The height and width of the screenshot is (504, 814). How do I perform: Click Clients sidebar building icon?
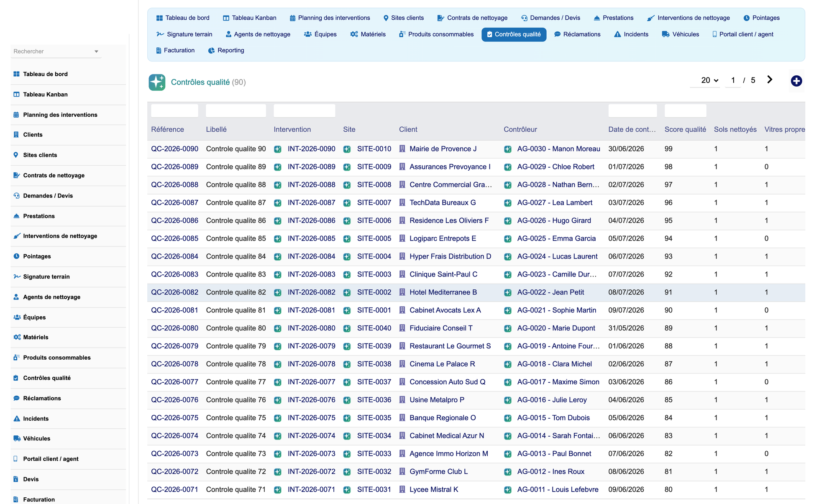point(16,135)
